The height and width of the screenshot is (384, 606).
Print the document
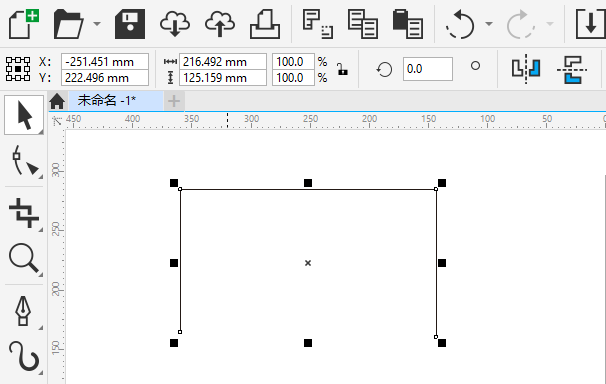coord(265,24)
